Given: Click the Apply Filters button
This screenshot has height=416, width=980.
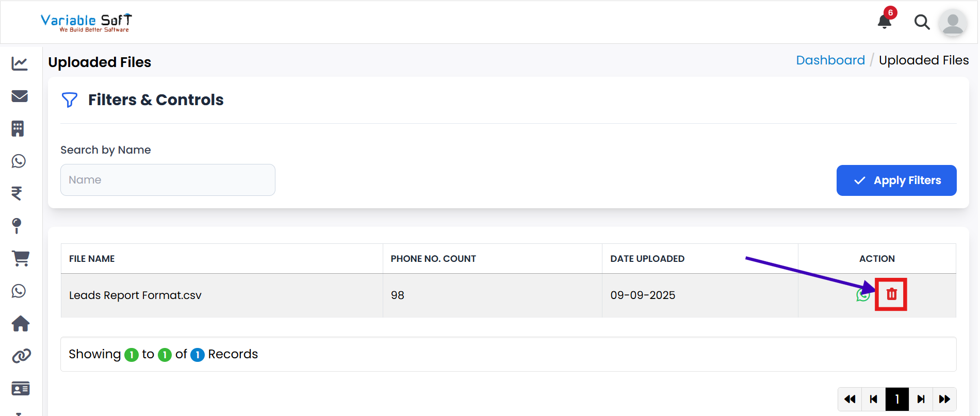Looking at the screenshot, I should click(x=896, y=180).
